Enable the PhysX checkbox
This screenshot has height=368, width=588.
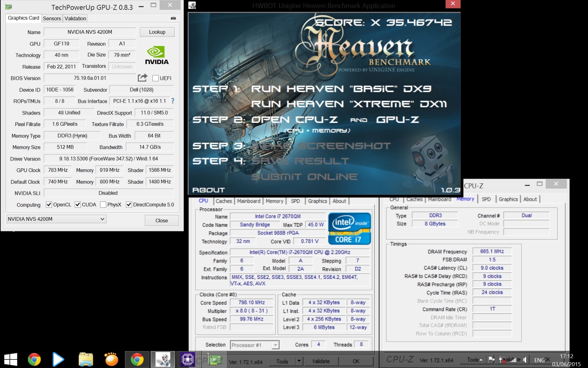click(103, 204)
